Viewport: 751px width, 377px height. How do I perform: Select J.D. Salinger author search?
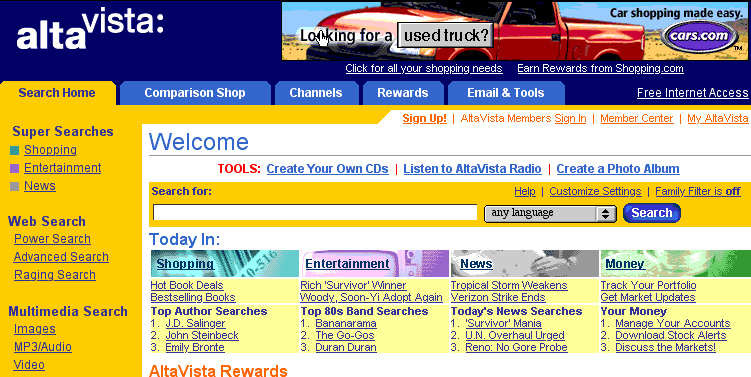click(x=195, y=323)
